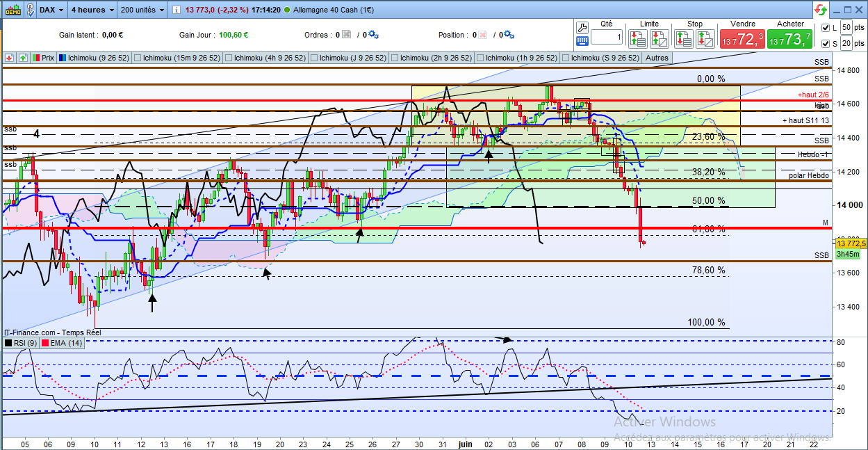Click the 78,60 % Fibonacci label

(x=709, y=270)
